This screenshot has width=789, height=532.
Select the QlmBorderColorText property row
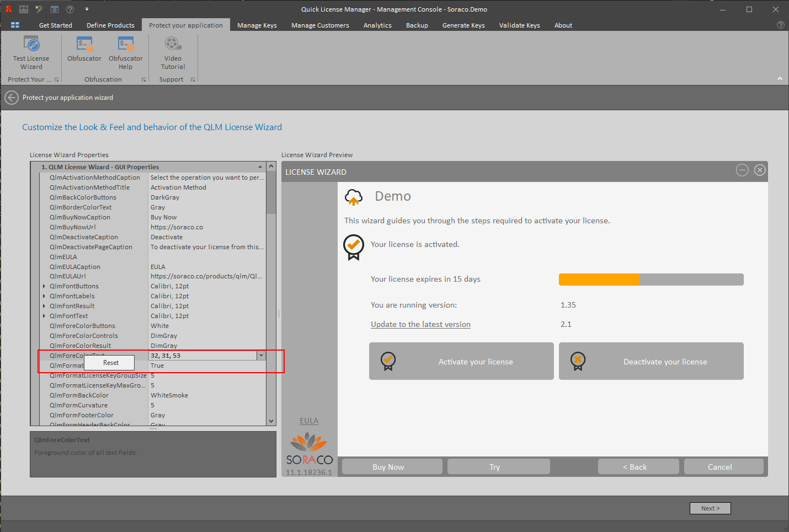click(152, 207)
